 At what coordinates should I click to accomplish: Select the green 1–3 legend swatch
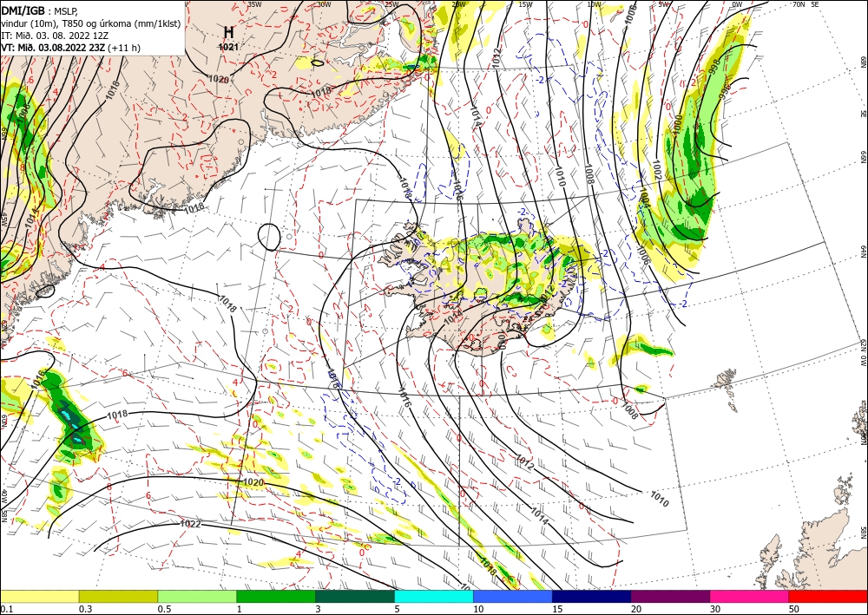[276, 596]
